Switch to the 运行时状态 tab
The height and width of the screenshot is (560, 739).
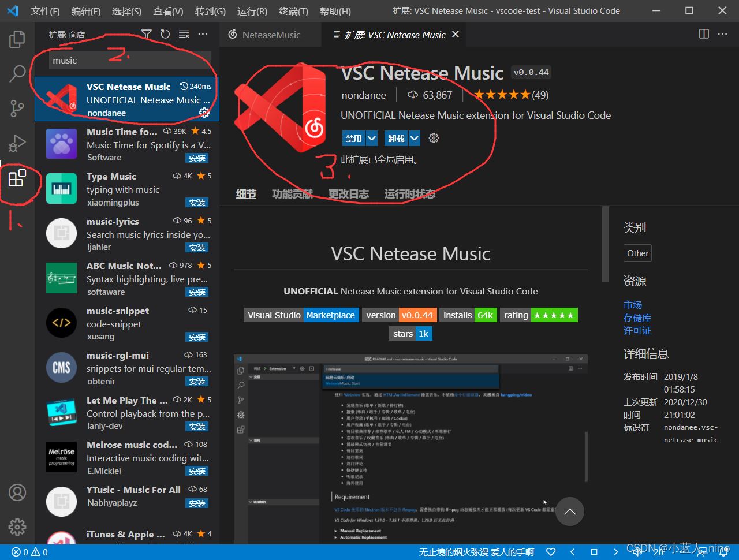click(x=410, y=194)
